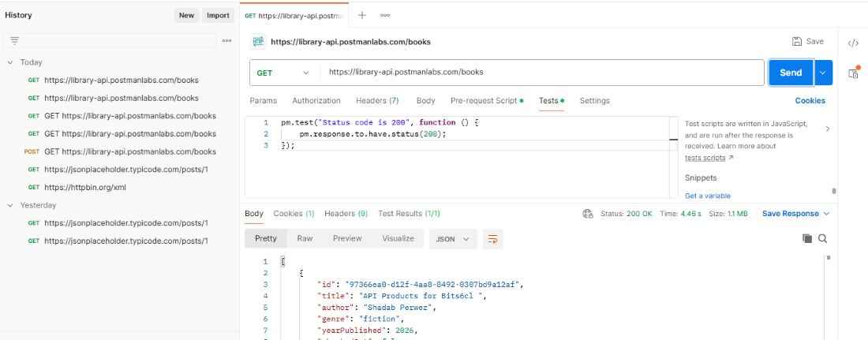Open the request Body tab
The image size is (868, 340).
[425, 101]
